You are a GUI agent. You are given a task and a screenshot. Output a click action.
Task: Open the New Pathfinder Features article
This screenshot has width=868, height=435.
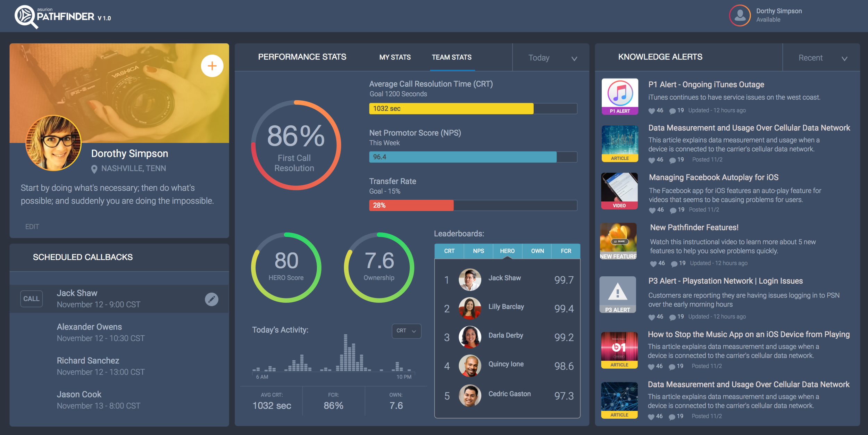[x=694, y=227]
